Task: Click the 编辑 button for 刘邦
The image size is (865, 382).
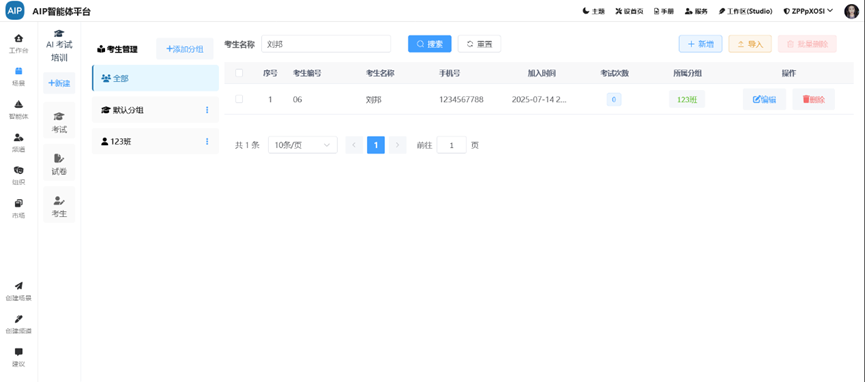Action: (x=765, y=99)
